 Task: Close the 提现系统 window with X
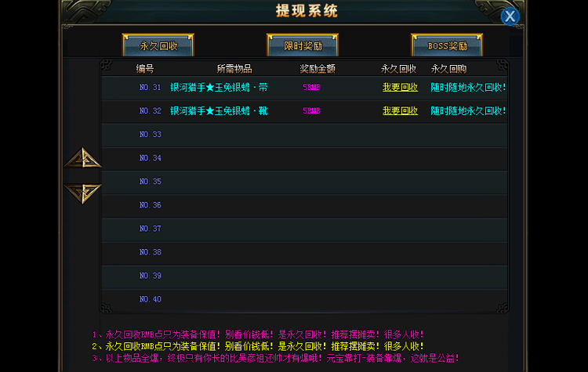coord(510,16)
